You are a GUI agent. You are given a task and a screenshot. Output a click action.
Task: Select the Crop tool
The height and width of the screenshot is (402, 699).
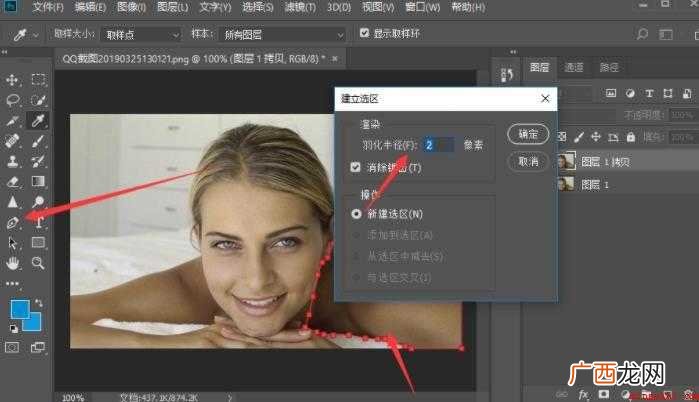12,120
